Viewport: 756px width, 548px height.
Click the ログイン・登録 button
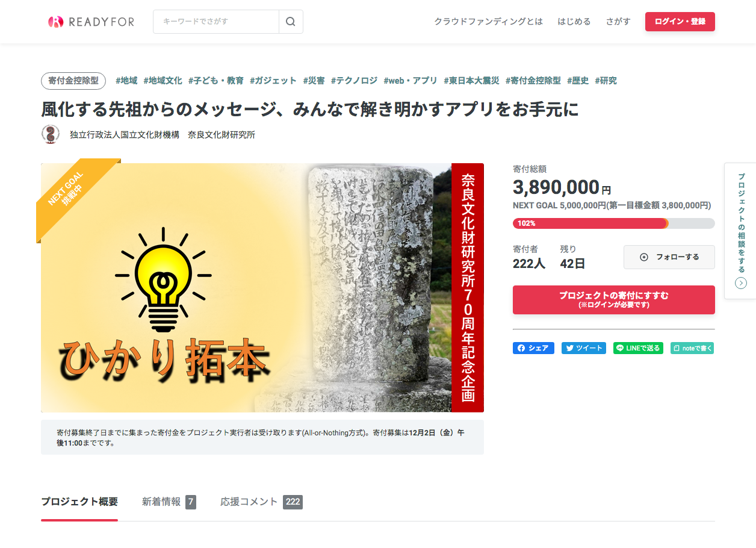[680, 22]
